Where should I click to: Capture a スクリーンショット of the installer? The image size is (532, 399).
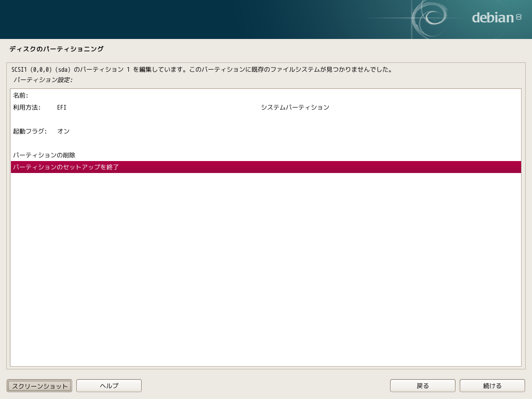(39, 385)
